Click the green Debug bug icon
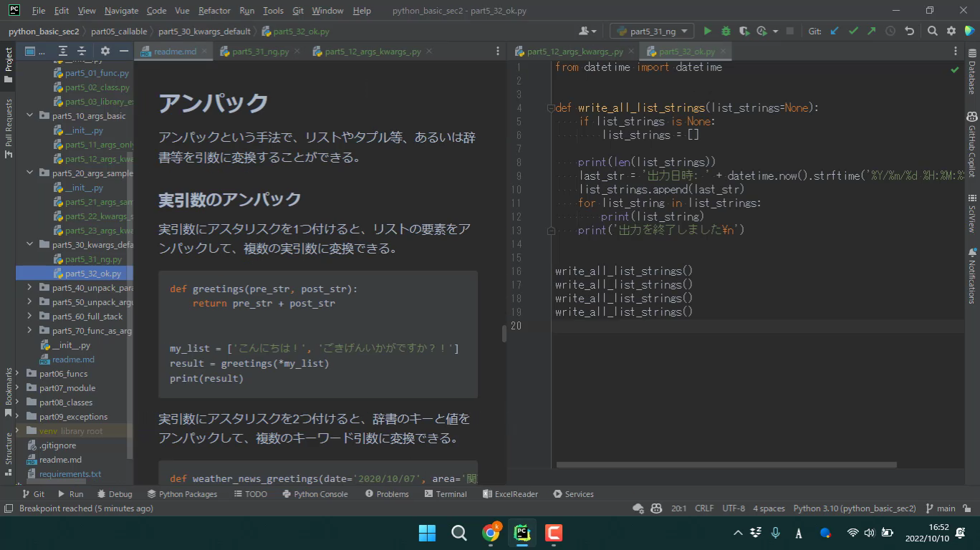This screenshot has width=980, height=550. 726,31
